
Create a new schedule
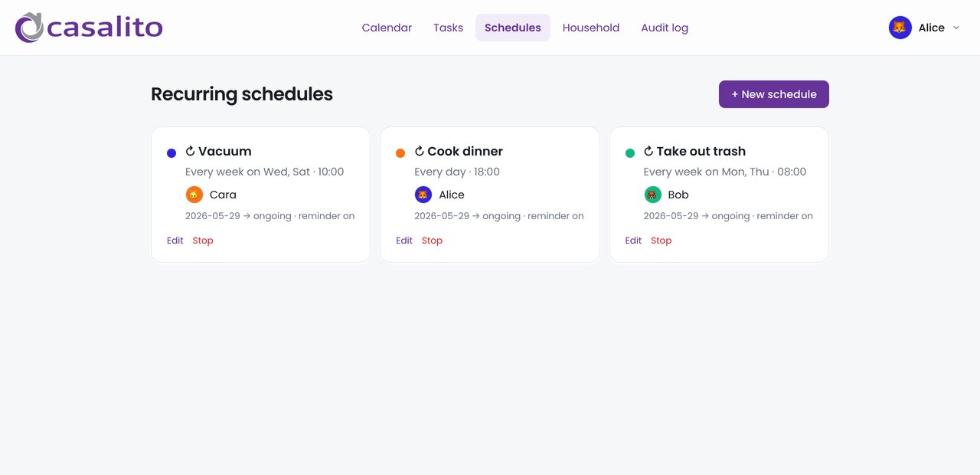pos(774,94)
